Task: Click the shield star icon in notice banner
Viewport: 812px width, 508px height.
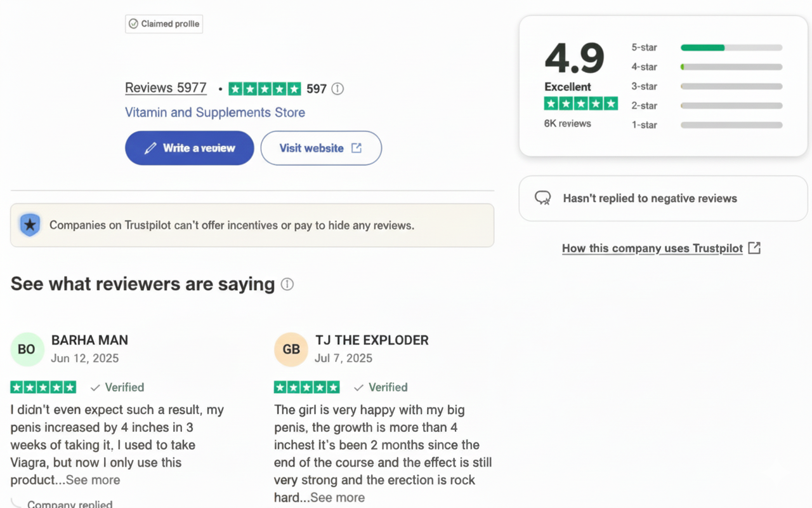Action: 30,225
